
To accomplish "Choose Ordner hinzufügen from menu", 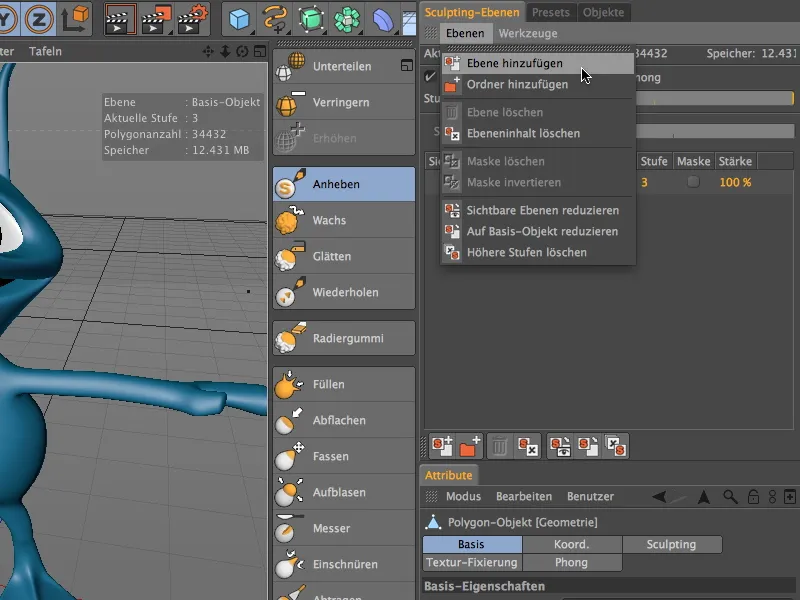I will click(538, 84).
